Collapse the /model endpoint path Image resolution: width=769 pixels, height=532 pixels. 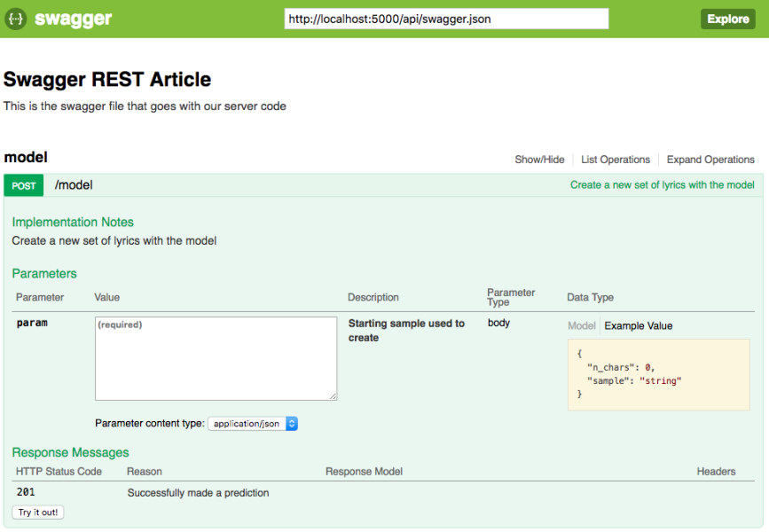pos(74,184)
